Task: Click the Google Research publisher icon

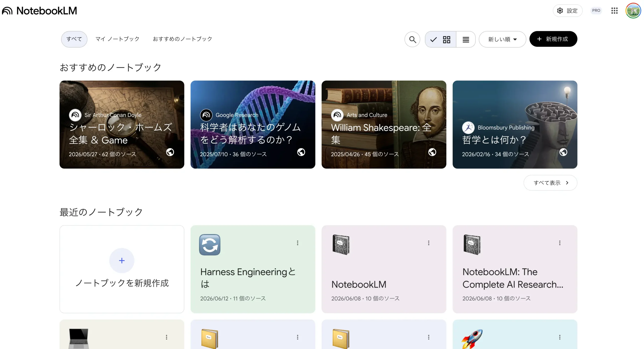Action: pyautogui.click(x=206, y=115)
